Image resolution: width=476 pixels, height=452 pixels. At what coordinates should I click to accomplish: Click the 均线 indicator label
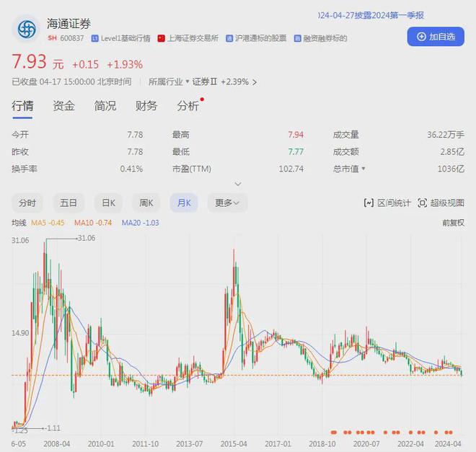click(19, 223)
